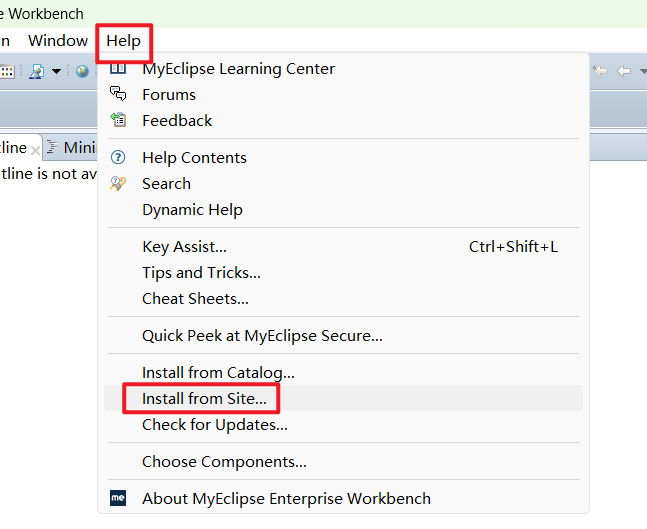
Task: Close the Outline view tab
Action: click(35, 151)
